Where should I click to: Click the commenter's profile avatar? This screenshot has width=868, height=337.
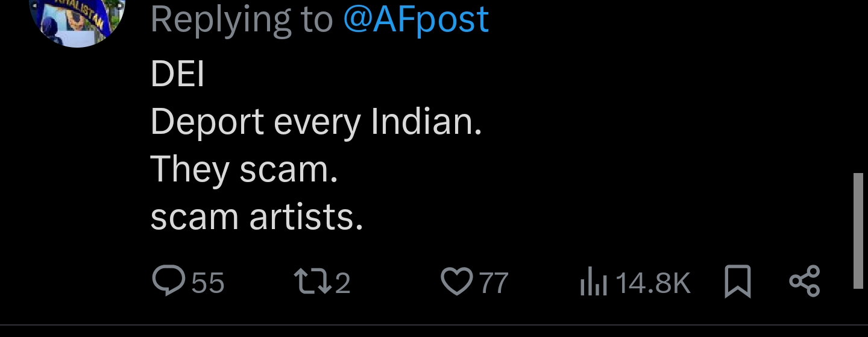pos(77,18)
